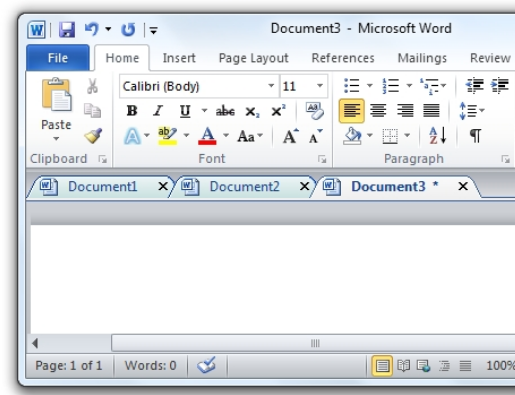Open the Change Case Aa menu

[x=250, y=136]
